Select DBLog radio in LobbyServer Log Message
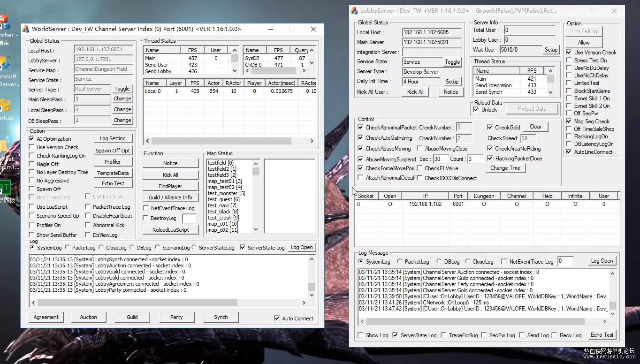Viewport: 640px width, 364px height. (x=439, y=262)
